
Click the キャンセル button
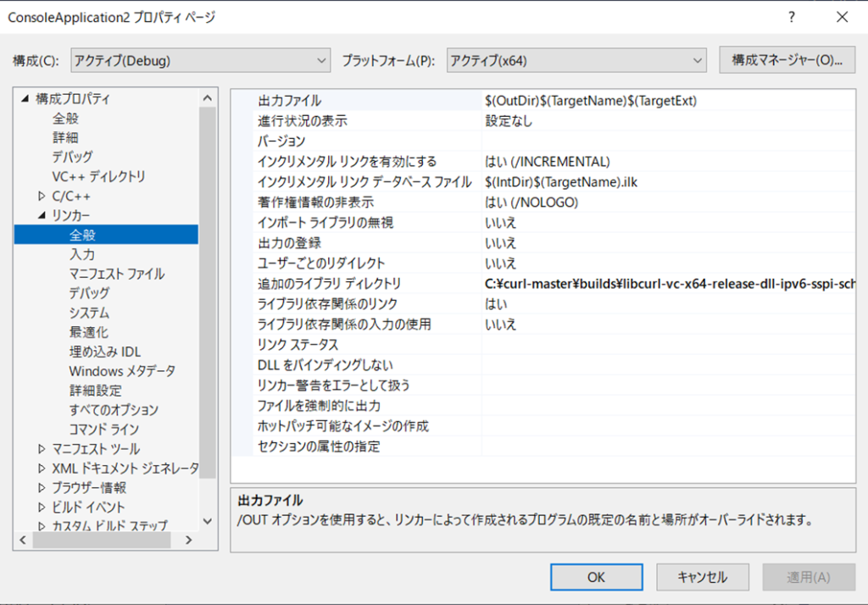(702, 577)
